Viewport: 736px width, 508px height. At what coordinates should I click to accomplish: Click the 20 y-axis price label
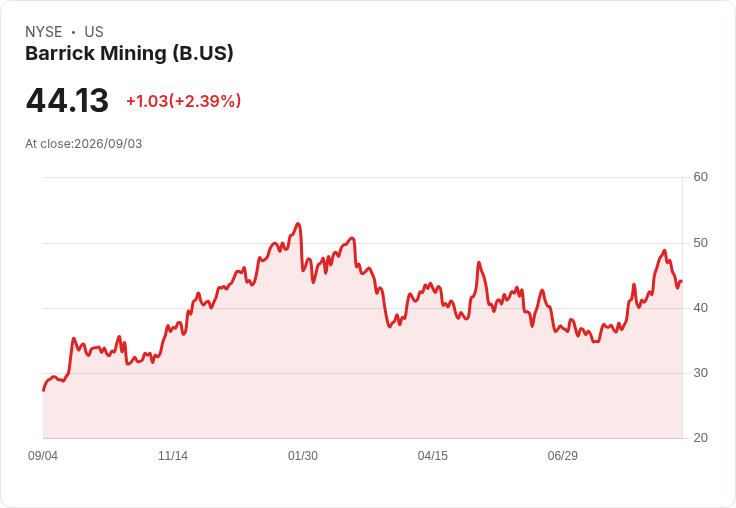[x=700, y=438]
